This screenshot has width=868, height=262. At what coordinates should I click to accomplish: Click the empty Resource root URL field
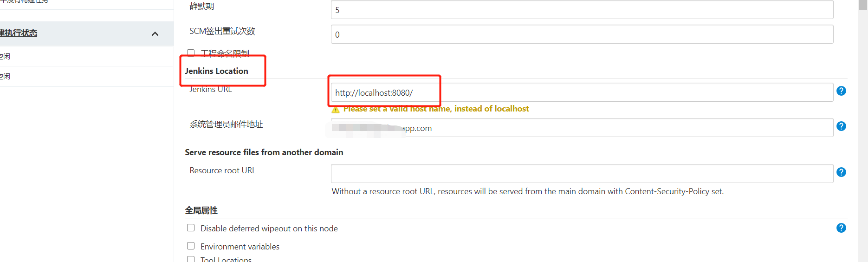[582, 173]
